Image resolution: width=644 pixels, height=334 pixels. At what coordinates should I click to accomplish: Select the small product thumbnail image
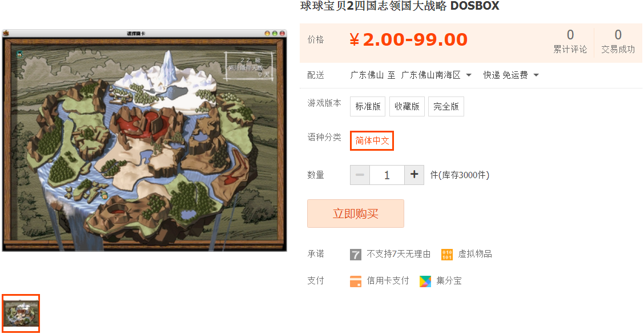(x=21, y=313)
